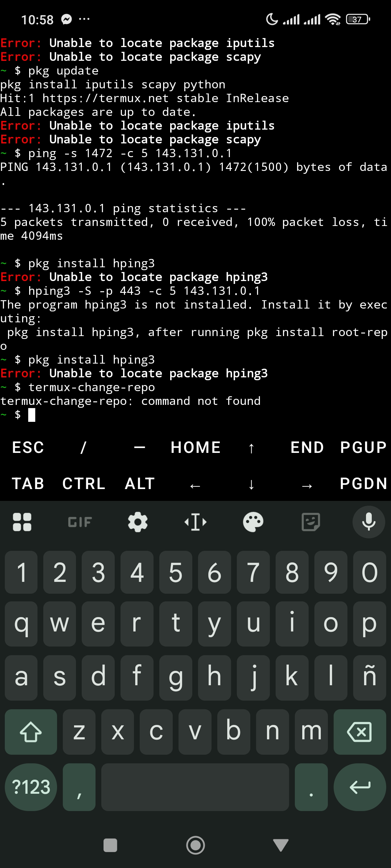
Task: Tap the PGUP extra key
Action: coord(363,447)
